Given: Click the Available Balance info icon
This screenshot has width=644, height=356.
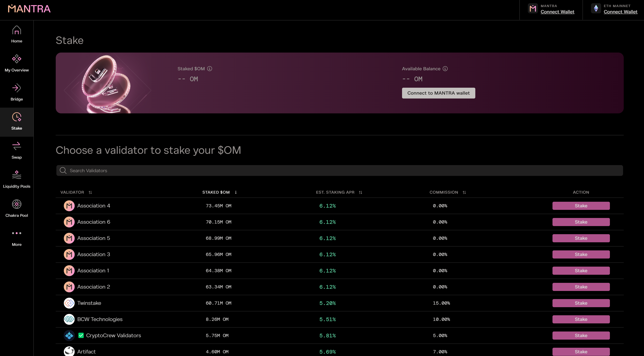Looking at the screenshot, I should click(x=445, y=69).
